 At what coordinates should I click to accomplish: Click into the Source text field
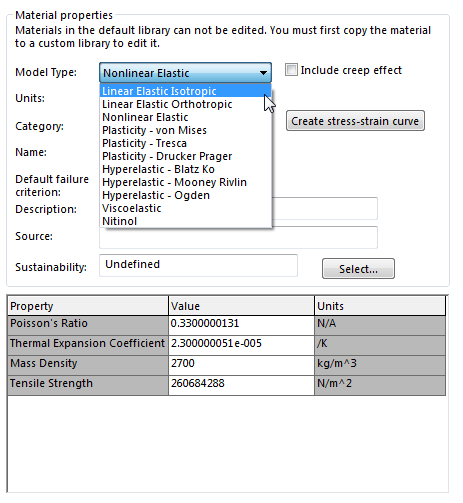pyautogui.click(x=238, y=237)
